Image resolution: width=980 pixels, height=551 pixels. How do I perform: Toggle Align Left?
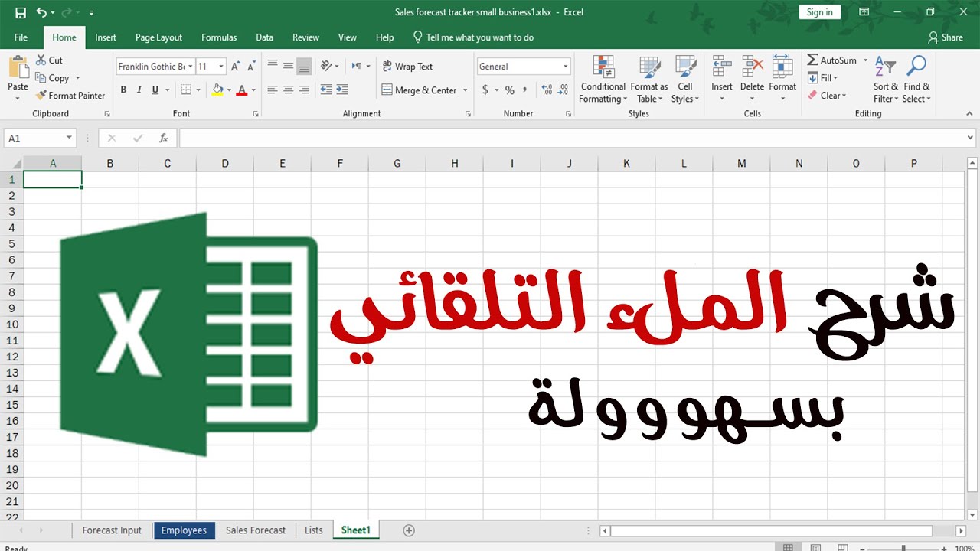pos(272,90)
